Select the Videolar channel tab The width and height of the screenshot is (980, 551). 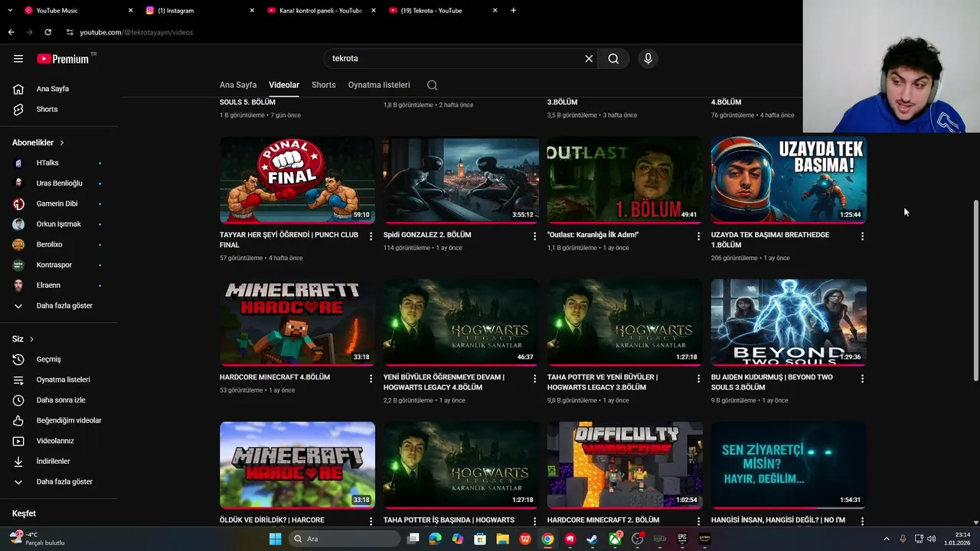pos(284,85)
